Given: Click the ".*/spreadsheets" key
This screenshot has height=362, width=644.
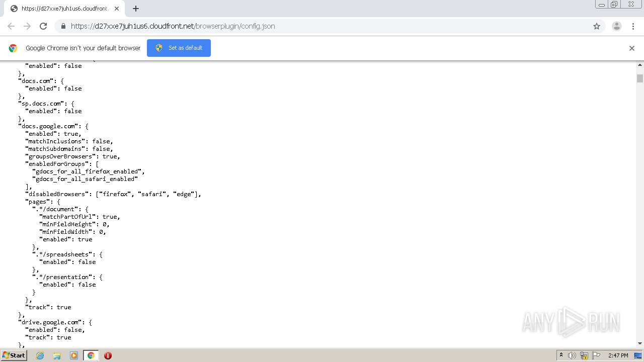Looking at the screenshot, I should coord(62,254).
